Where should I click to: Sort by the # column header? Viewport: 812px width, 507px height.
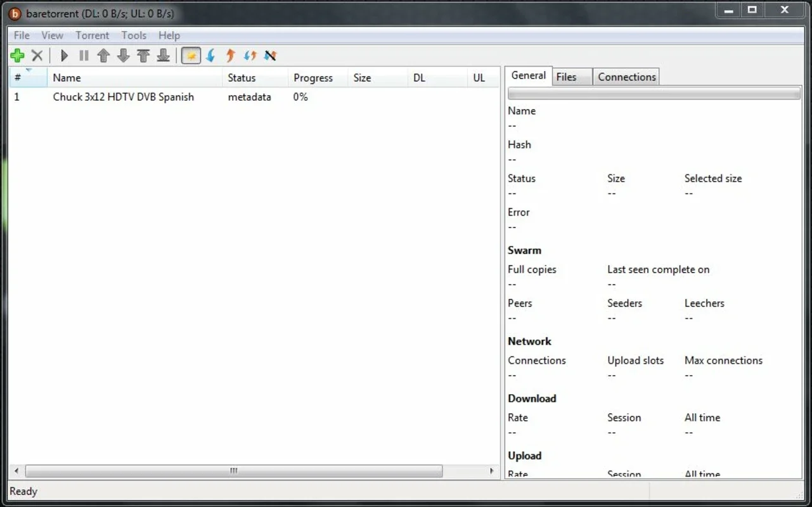click(x=28, y=78)
